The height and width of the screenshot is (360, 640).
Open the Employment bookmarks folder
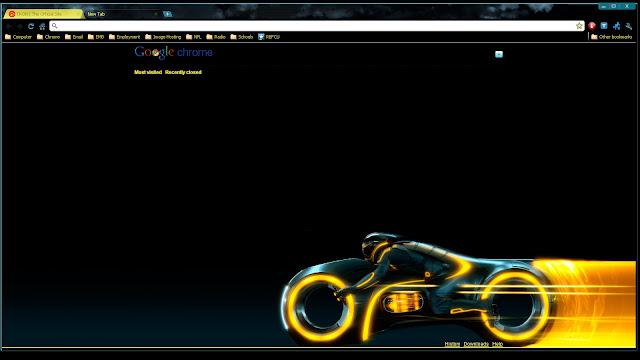[124, 37]
